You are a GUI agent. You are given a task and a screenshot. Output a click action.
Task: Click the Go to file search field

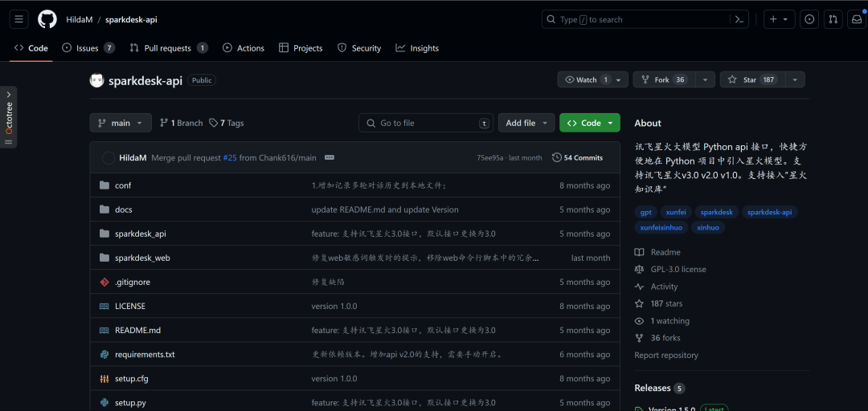coord(426,123)
